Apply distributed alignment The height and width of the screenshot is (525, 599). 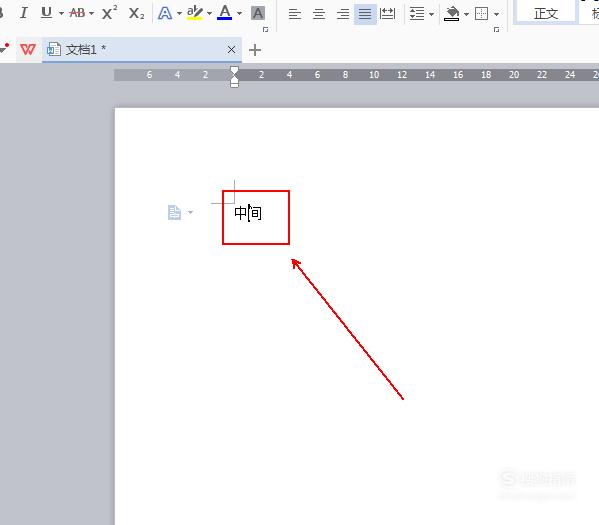pos(388,14)
